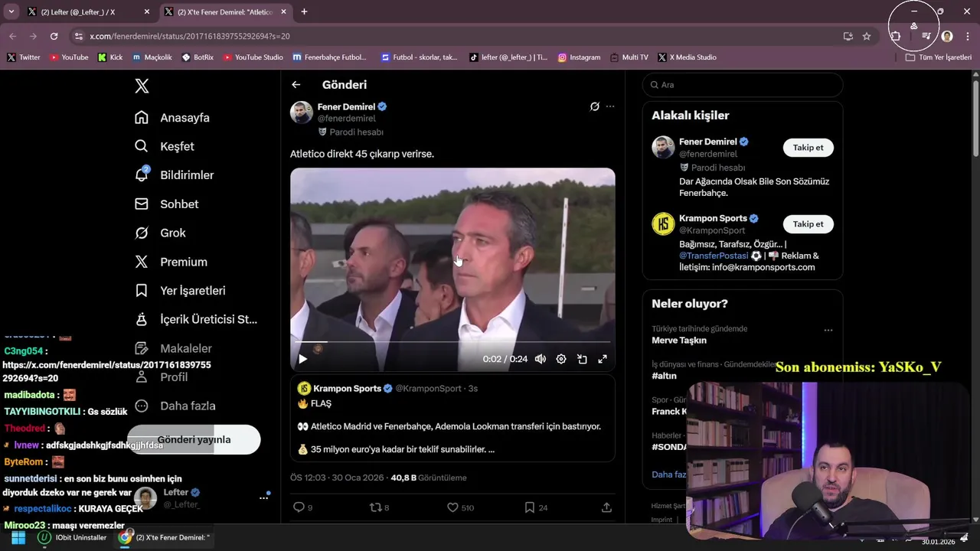Click the share icon on the post
This screenshot has width=980, height=551.
606,507
